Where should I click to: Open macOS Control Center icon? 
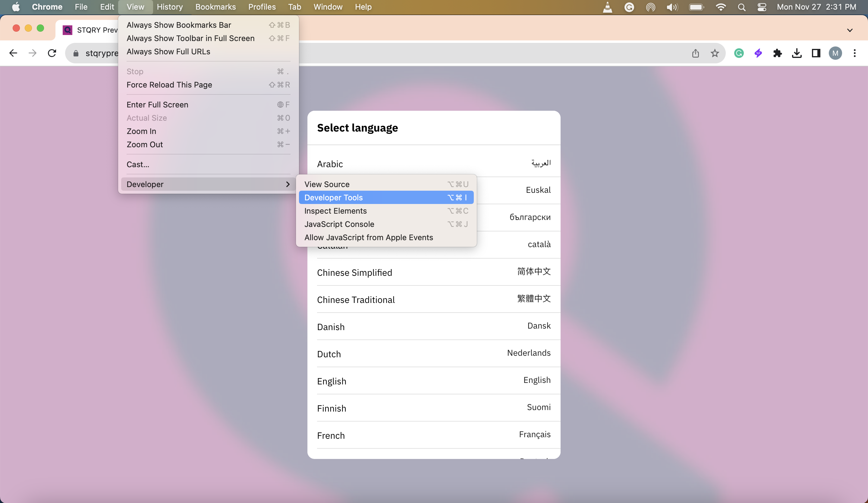click(x=762, y=7)
